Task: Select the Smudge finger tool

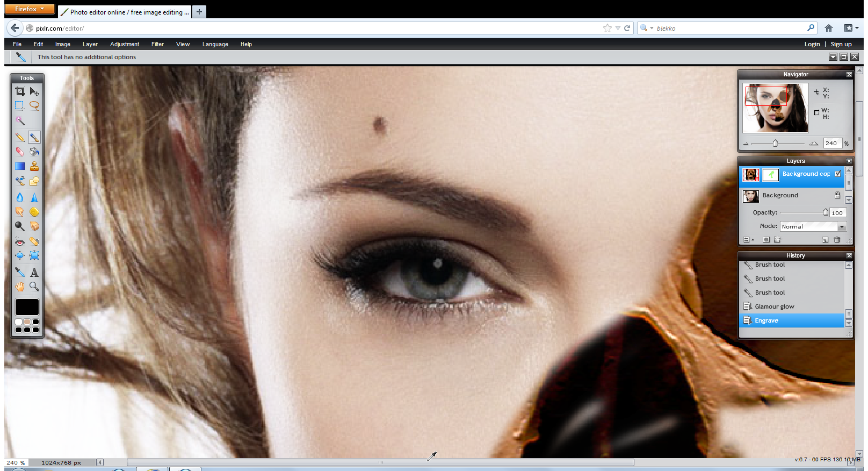Action: pos(20,212)
